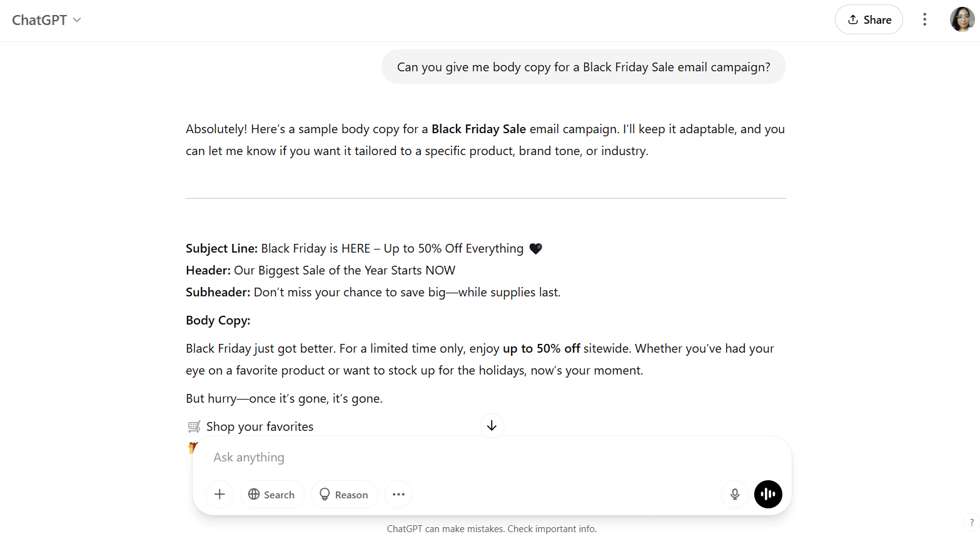Click the ChatGPT header label

tap(39, 19)
